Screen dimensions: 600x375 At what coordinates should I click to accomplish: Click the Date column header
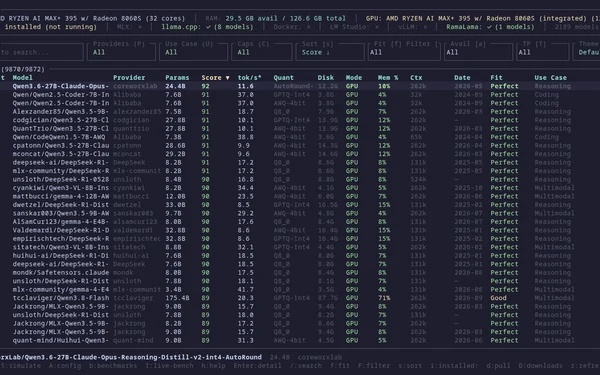click(462, 78)
